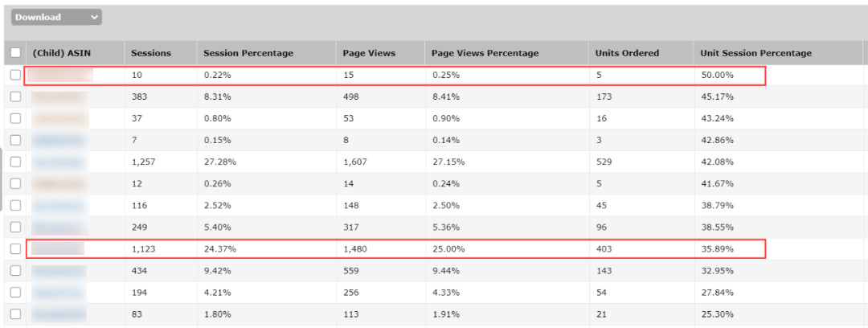Select checkbox for row with 1,257 sessions
The image size is (868, 328).
point(15,162)
